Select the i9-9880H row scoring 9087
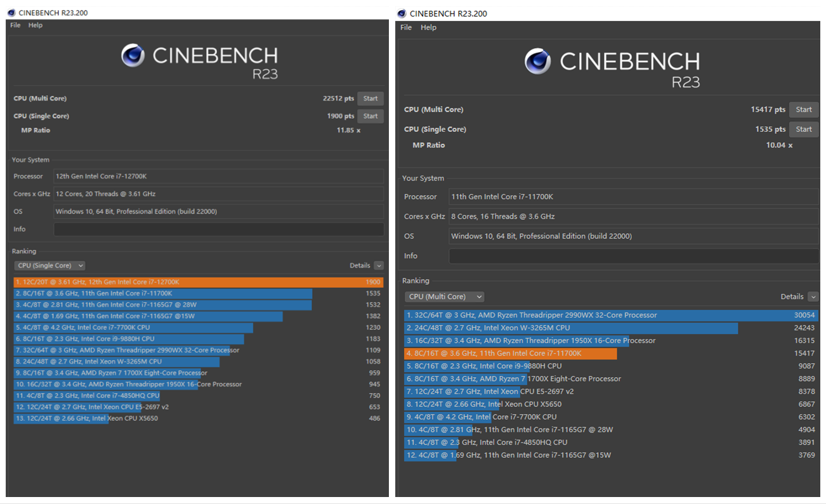Viewport: 826px width, 504px height. point(612,366)
